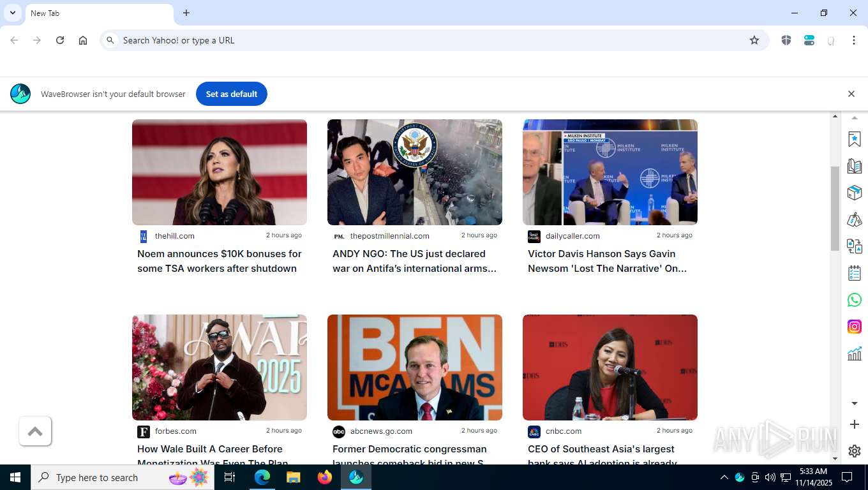Open sidebar settings gear
Image resolution: width=868 pixels, height=490 pixels.
click(x=854, y=451)
